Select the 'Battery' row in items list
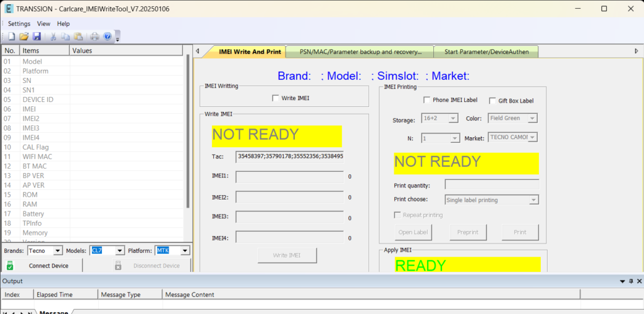The image size is (644, 314). (93, 214)
